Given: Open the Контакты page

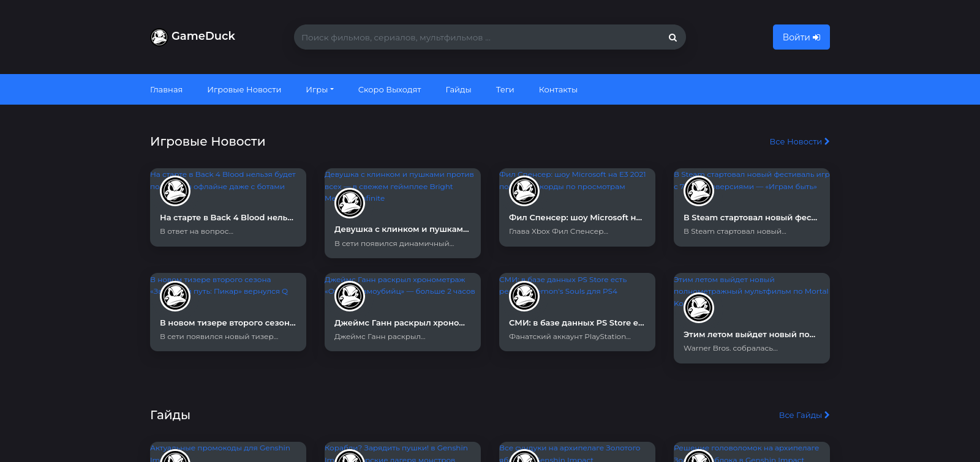Looking at the screenshot, I should [558, 89].
